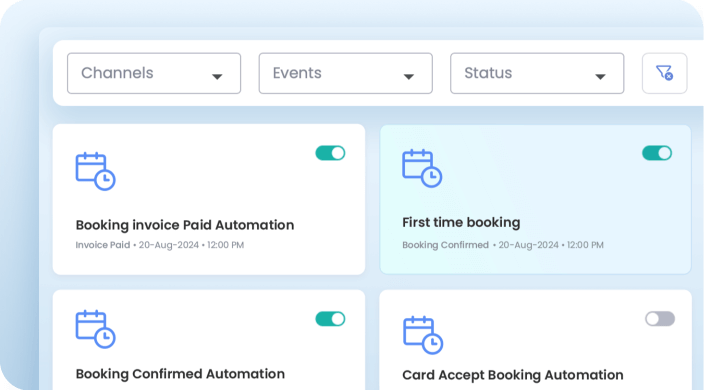Disable the Booking invoice Paid Automation toggle
Image resolution: width=704 pixels, height=390 pixels.
pos(330,153)
